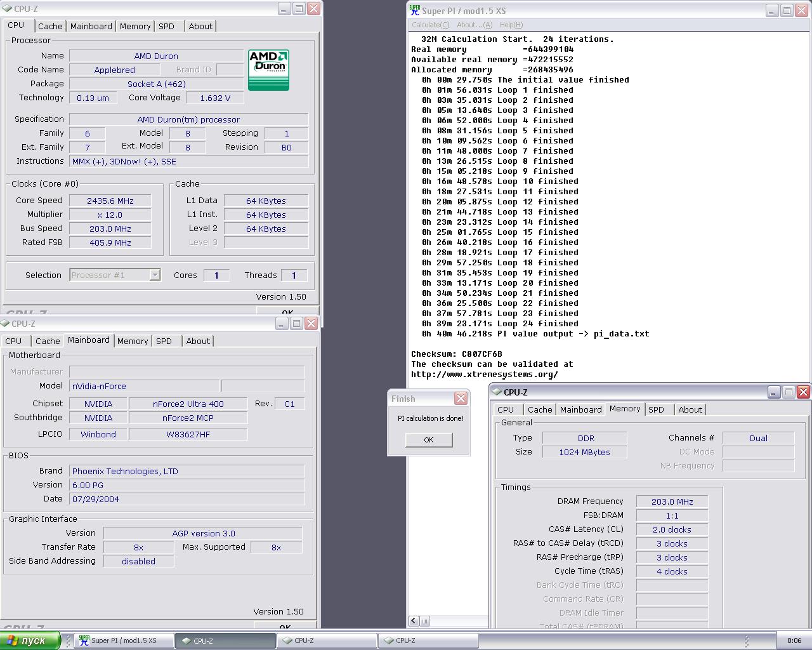This screenshot has height=650, width=812.
Task: Select Cache tab in Memory CPU-Z window
Action: pyautogui.click(x=540, y=409)
